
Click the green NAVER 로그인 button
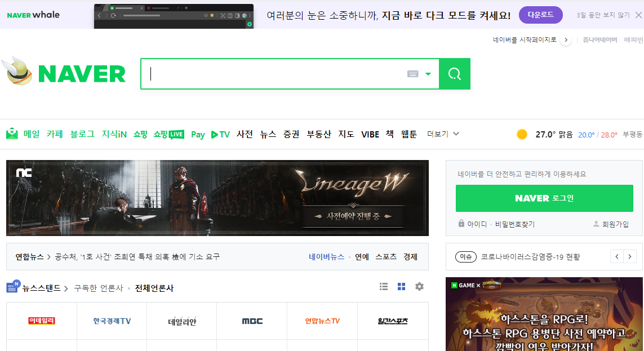point(544,198)
